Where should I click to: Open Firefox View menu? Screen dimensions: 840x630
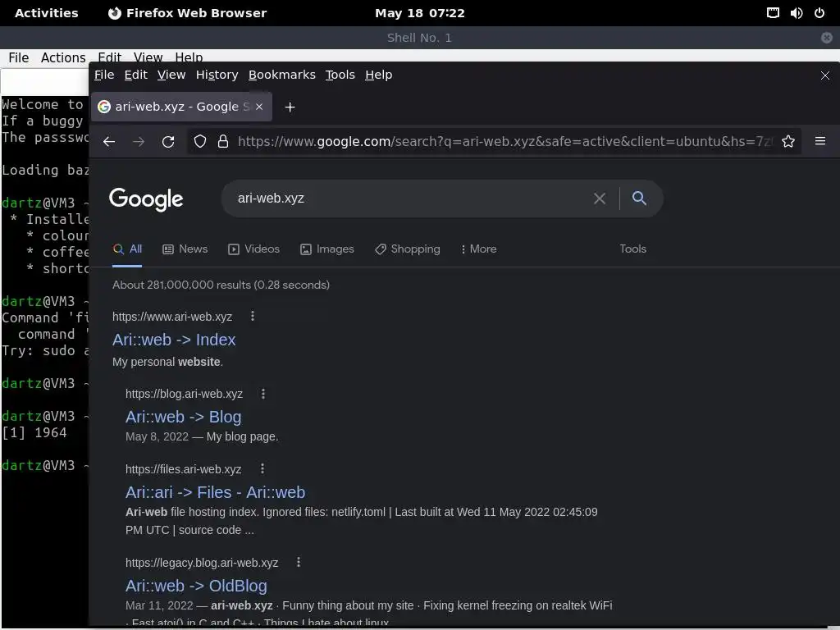[x=171, y=75]
